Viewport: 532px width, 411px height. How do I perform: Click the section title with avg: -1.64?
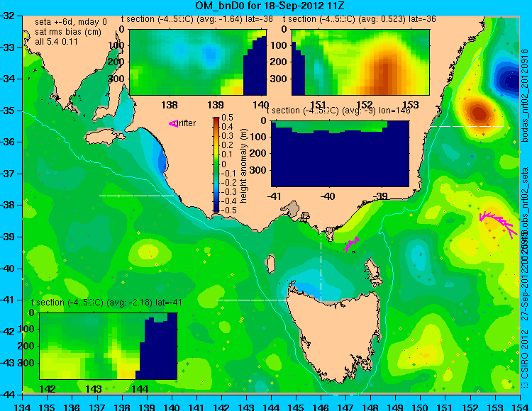[x=197, y=19]
